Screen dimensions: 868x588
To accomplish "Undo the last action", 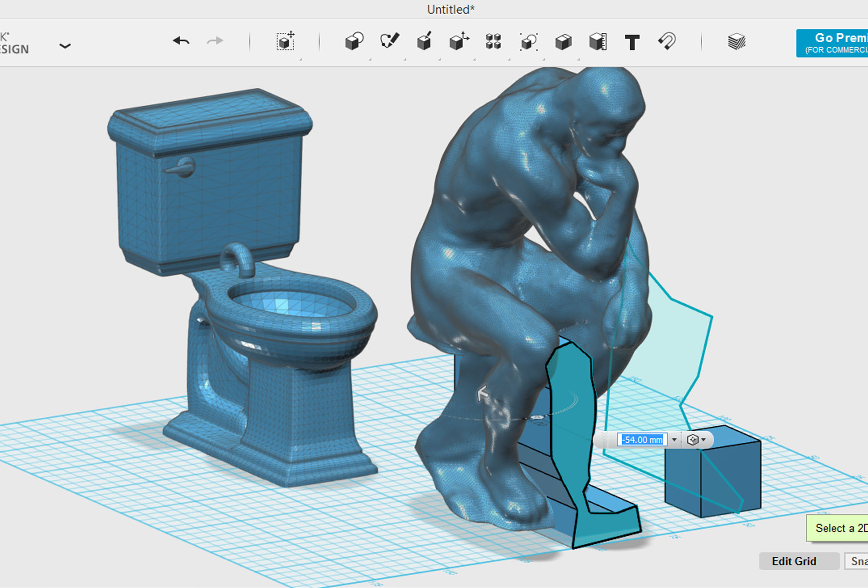I will coord(181,41).
